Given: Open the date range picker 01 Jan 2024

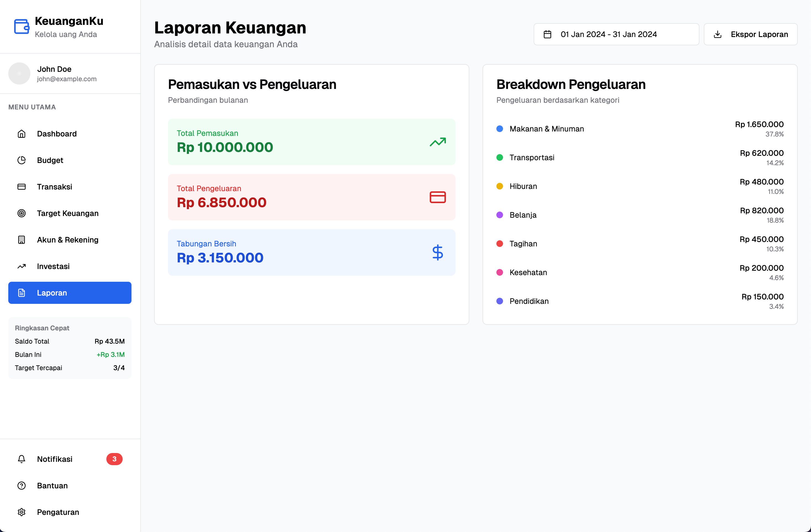Looking at the screenshot, I should pos(616,35).
